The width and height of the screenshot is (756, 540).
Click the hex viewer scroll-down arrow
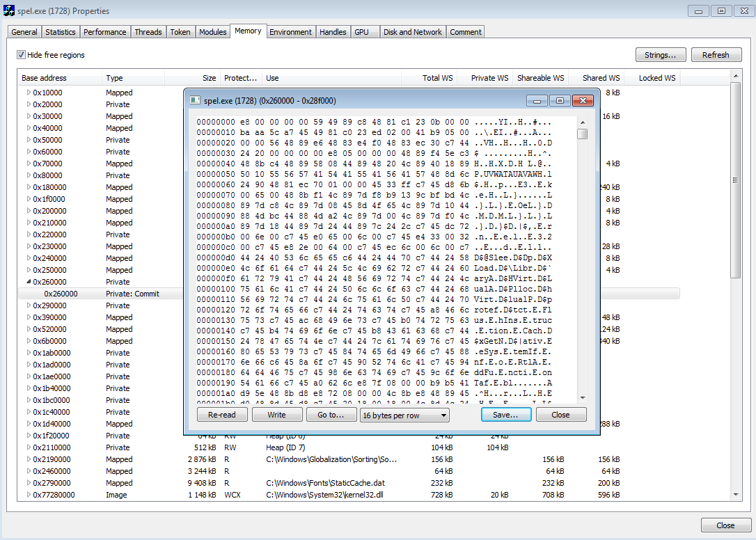583,398
